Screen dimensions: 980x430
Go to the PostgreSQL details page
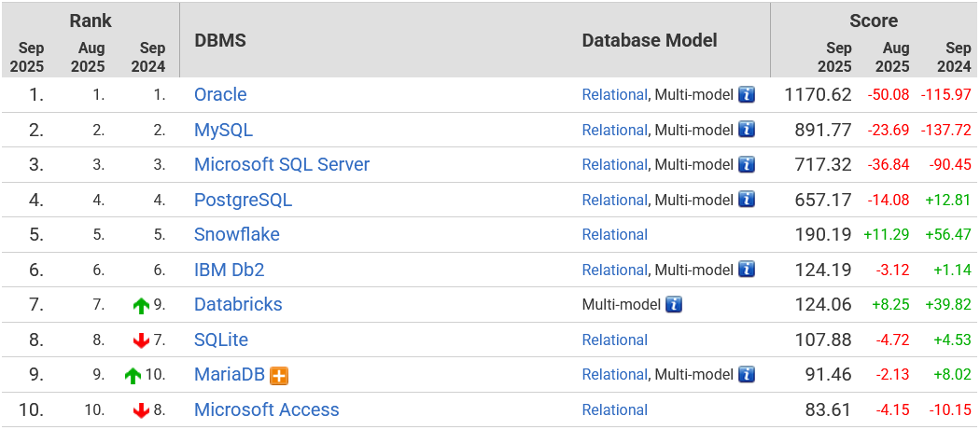pyautogui.click(x=243, y=200)
